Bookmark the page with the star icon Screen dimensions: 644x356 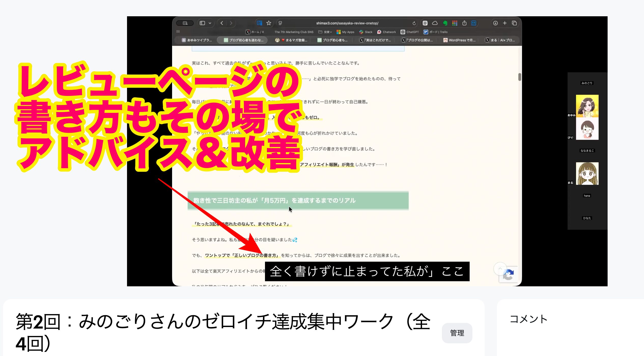(269, 23)
